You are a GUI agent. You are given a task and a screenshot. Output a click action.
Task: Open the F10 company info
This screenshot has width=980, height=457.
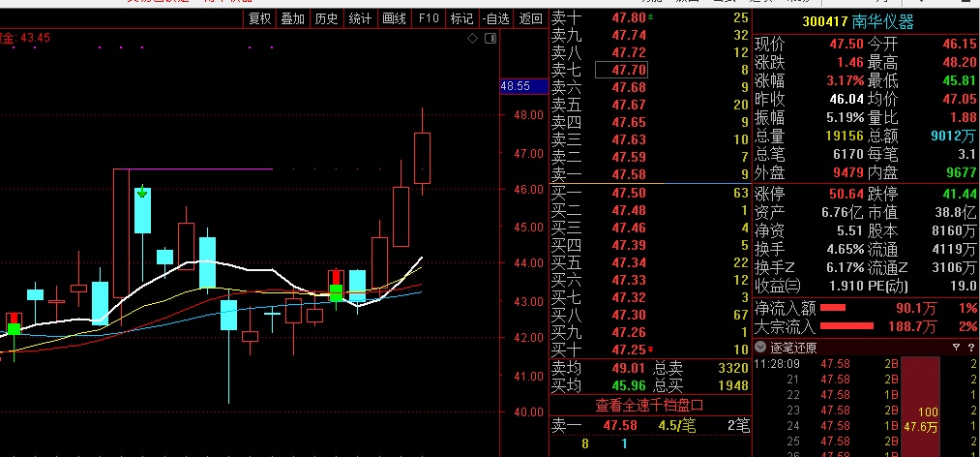coord(429,18)
